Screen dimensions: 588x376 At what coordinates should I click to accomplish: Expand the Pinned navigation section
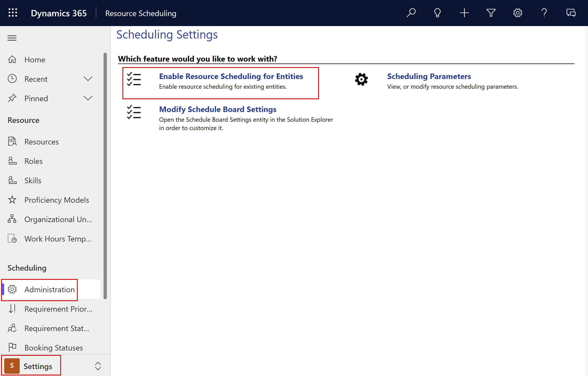(87, 98)
